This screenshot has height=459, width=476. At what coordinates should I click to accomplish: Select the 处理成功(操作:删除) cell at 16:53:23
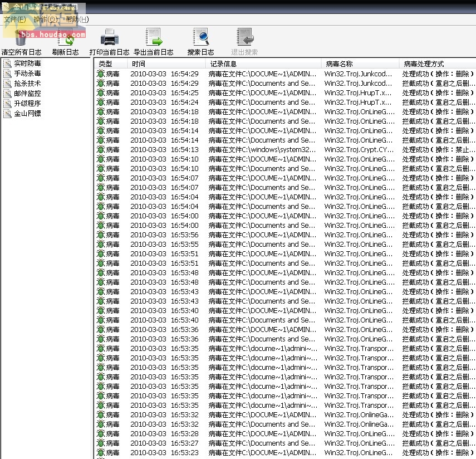(x=438, y=453)
